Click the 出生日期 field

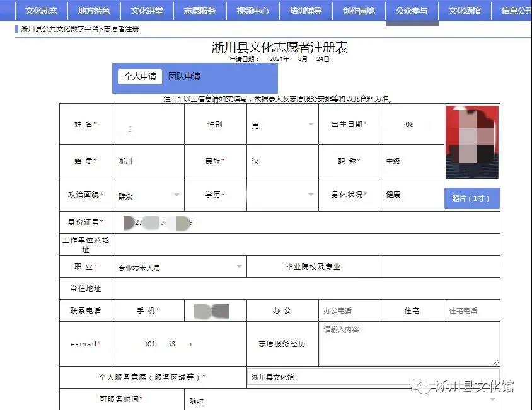tap(412, 124)
